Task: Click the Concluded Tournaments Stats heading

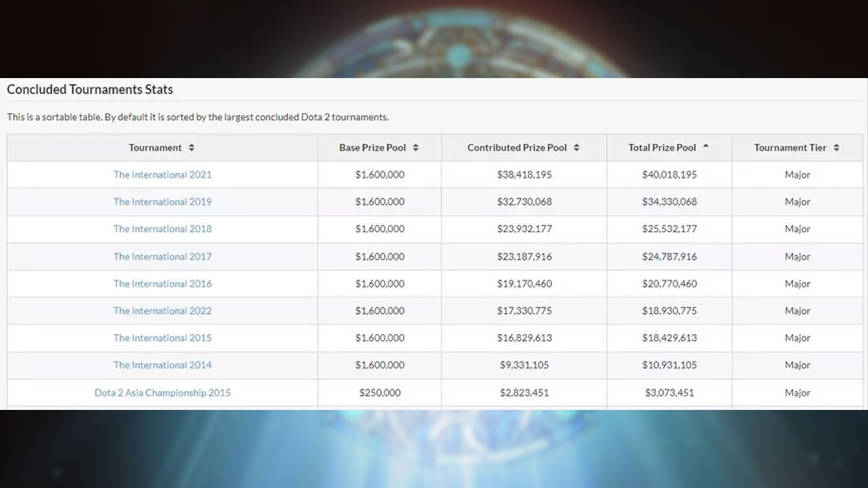Action: [90, 90]
